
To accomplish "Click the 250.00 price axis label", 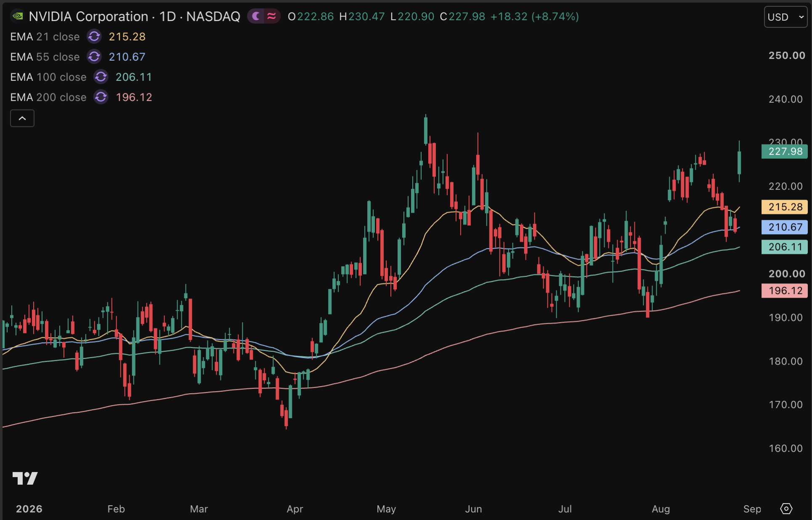I will point(787,56).
